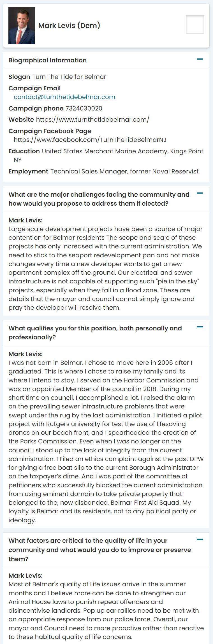Viewport: 213px width, 644px height.
Task: Click the 'Turn The Tide for Belmar' slogan
Action: pos(69,77)
